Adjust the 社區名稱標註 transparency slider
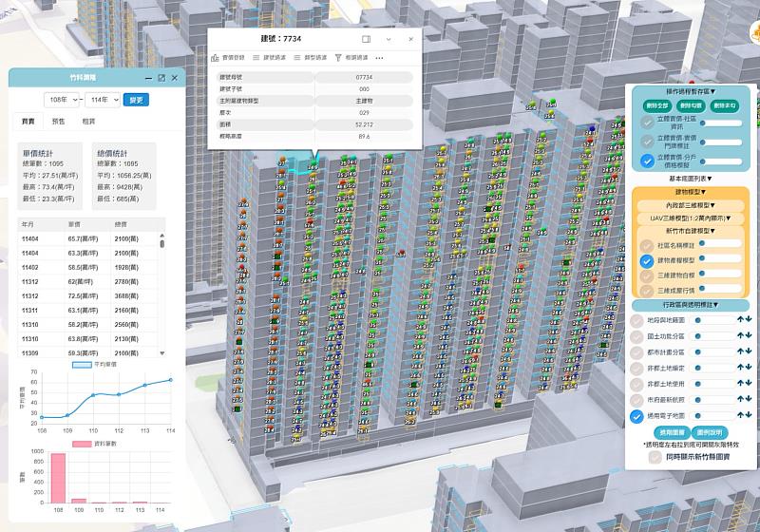 click(722, 244)
